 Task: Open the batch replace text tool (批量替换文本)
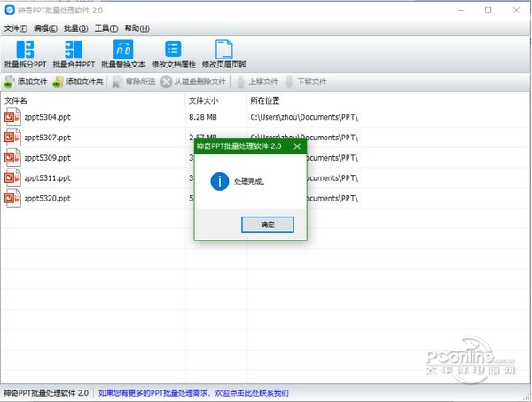click(123, 53)
